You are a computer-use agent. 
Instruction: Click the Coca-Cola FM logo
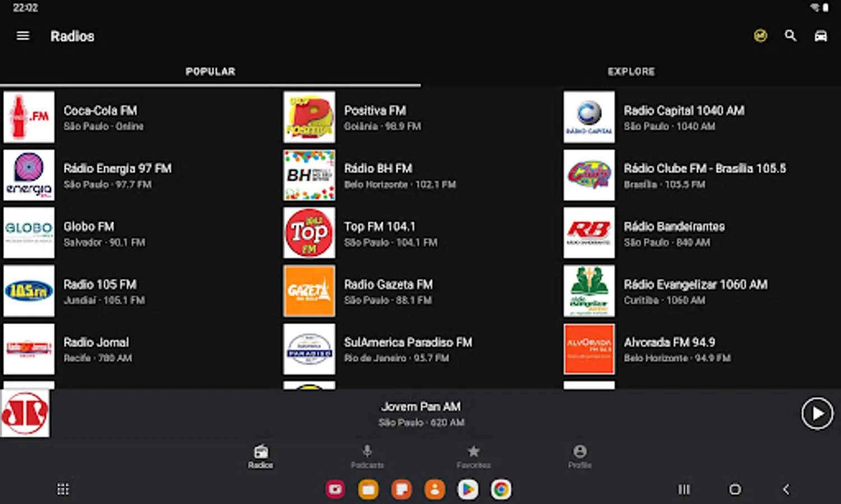point(29,117)
